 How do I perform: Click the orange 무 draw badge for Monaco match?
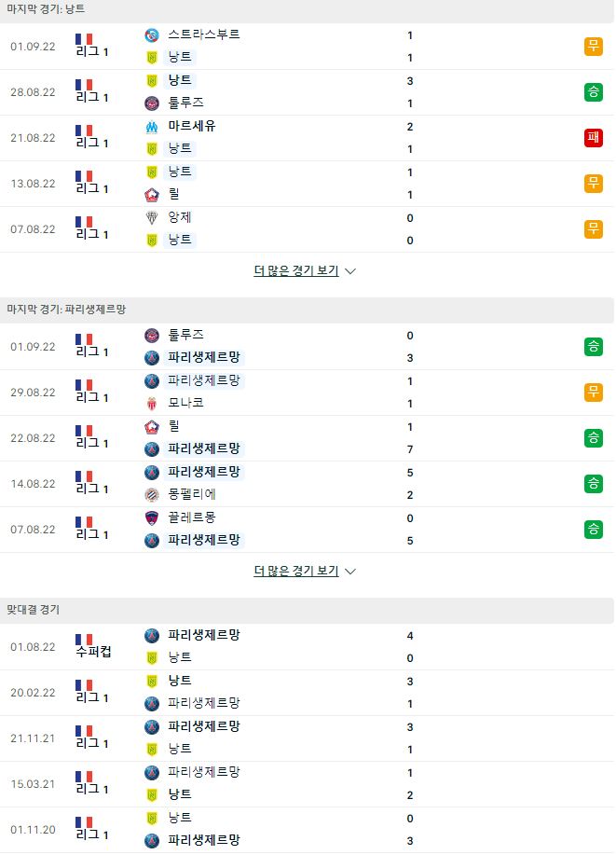coord(593,392)
